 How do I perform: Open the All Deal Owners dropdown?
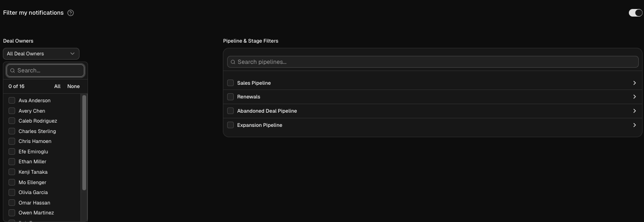tap(41, 53)
